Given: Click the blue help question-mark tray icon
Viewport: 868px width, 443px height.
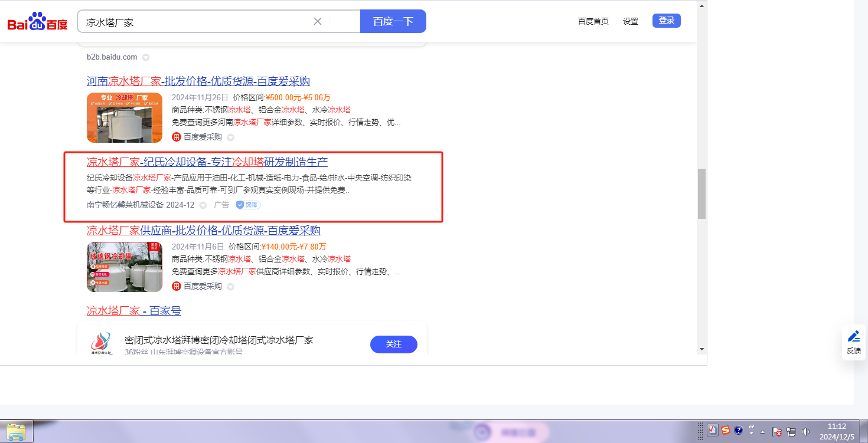Looking at the screenshot, I should pyautogui.click(x=738, y=431).
